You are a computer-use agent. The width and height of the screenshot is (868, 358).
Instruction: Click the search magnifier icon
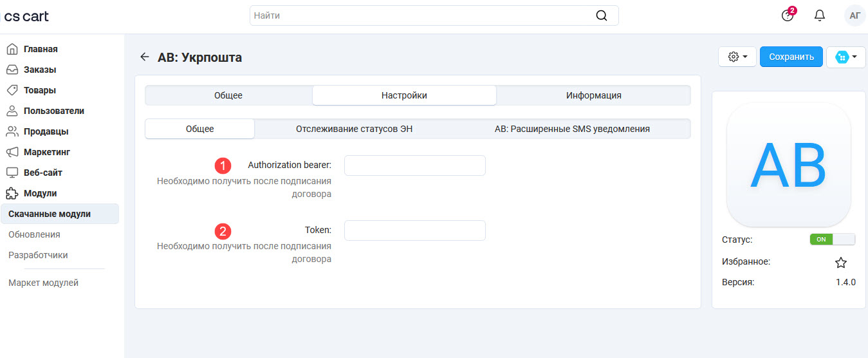click(x=602, y=15)
